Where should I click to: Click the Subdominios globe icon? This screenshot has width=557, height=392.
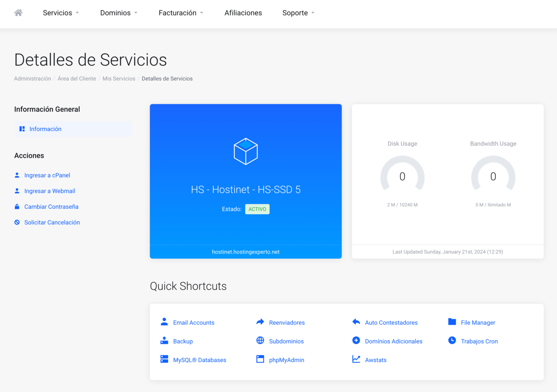260,340
